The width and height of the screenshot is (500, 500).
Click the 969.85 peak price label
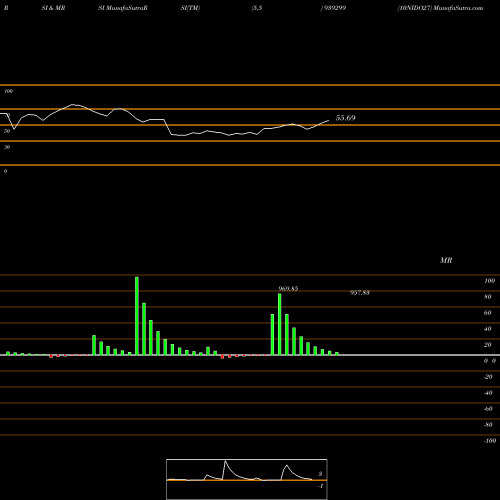click(x=288, y=289)
